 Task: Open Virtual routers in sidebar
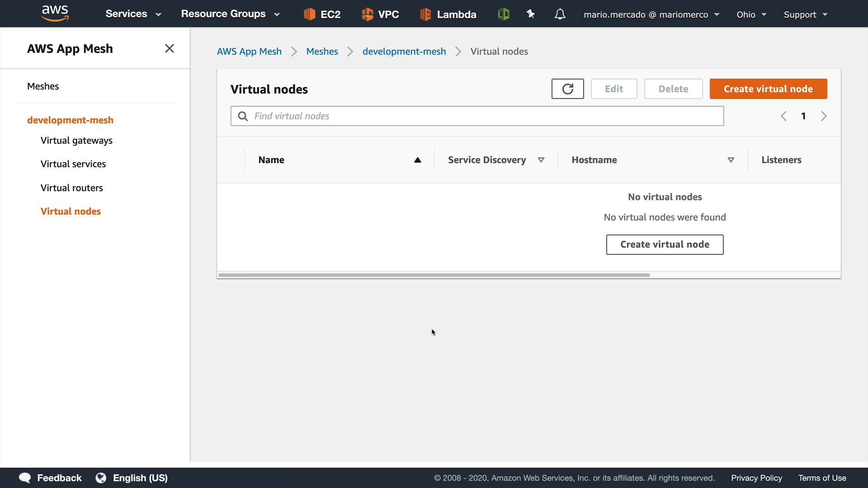pos(71,188)
